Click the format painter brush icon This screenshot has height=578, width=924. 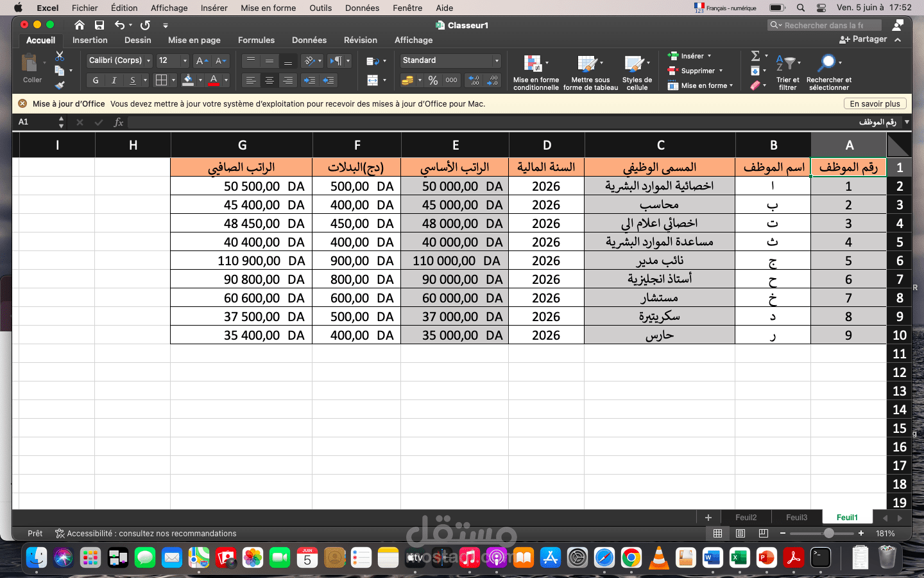pos(60,84)
